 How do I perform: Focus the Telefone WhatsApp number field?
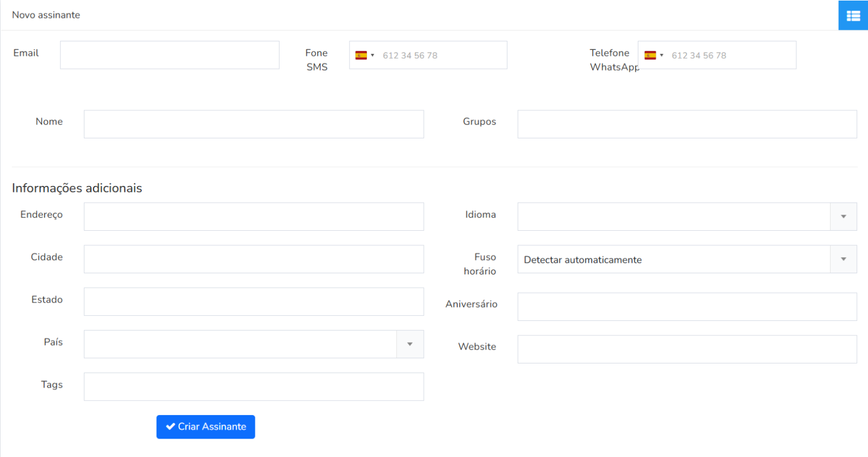click(x=717, y=55)
